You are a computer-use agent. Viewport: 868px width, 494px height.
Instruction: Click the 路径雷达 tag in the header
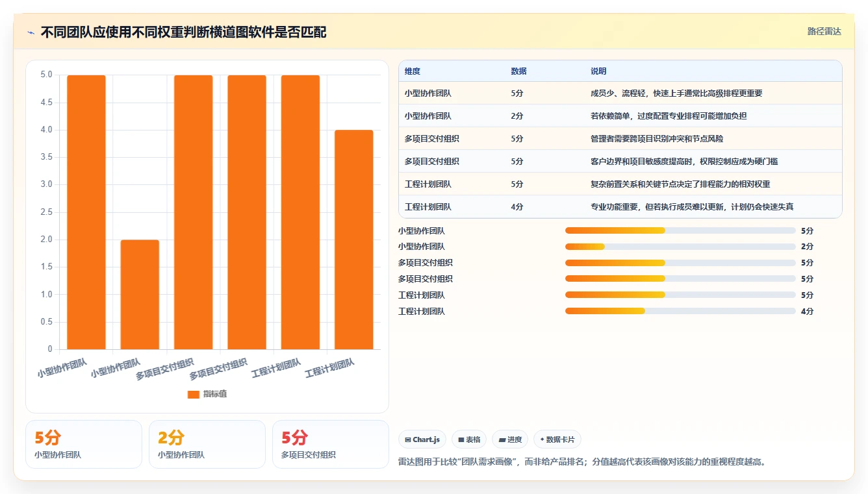click(x=824, y=31)
